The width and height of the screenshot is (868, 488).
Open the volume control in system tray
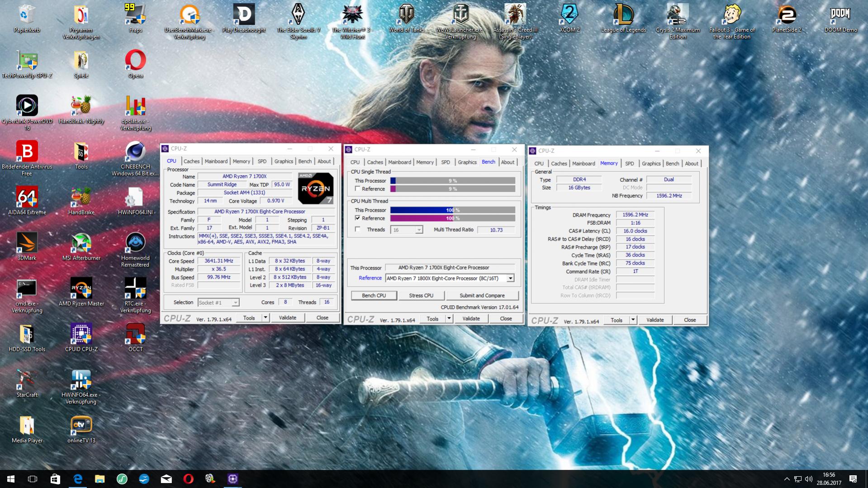[809, 479]
